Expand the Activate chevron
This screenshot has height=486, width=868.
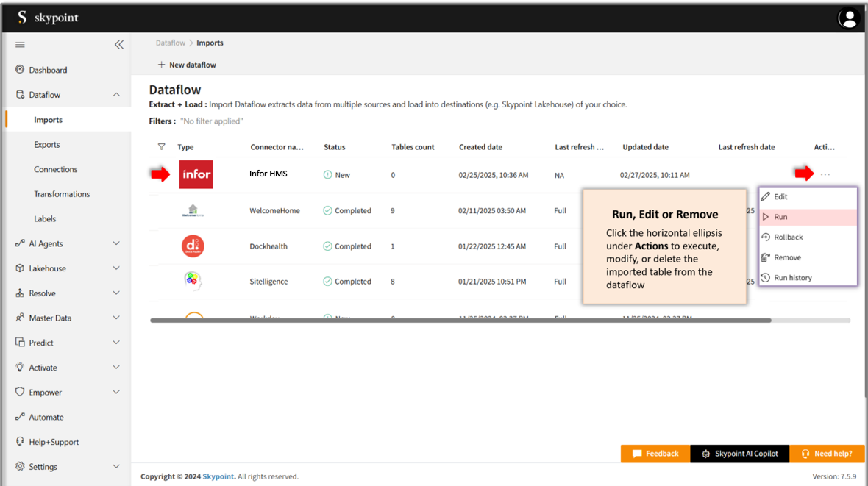[116, 367]
